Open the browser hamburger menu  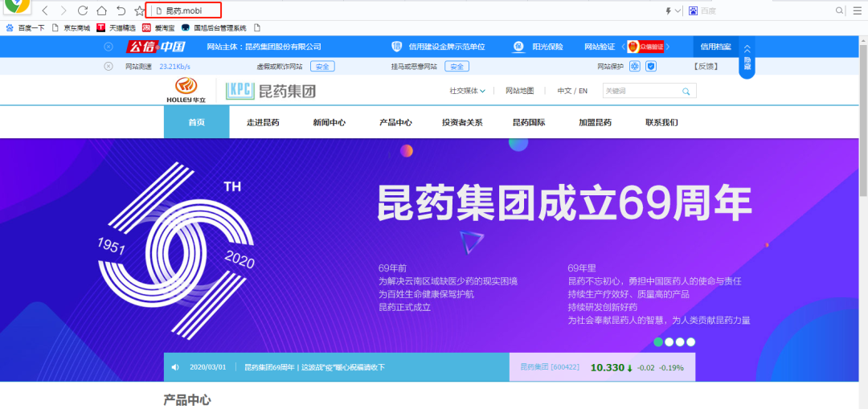858,10
